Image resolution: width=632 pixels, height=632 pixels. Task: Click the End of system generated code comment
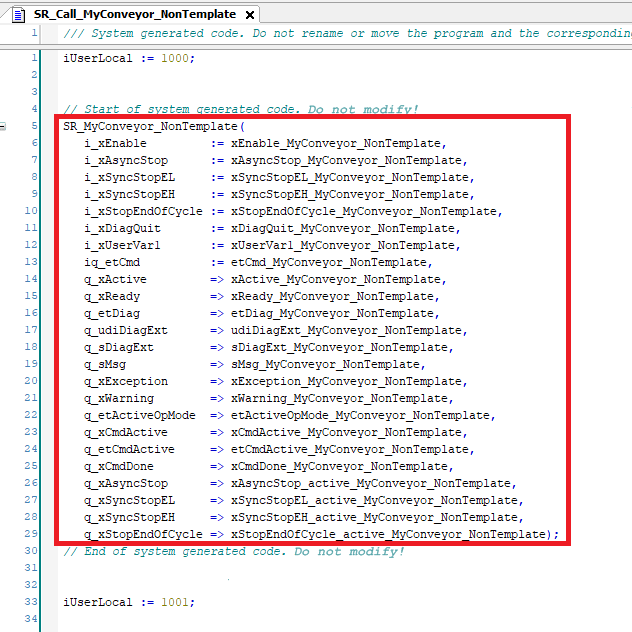coord(233,552)
